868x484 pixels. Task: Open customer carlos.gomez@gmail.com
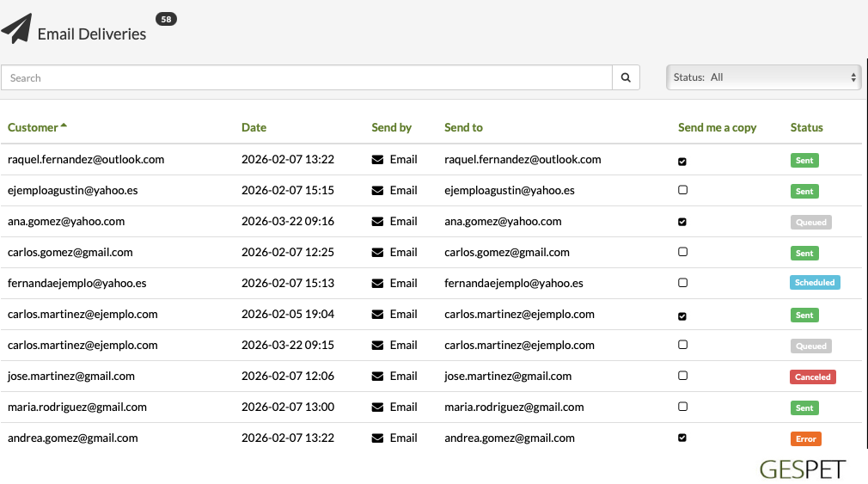pyautogui.click(x=70, y=253)
